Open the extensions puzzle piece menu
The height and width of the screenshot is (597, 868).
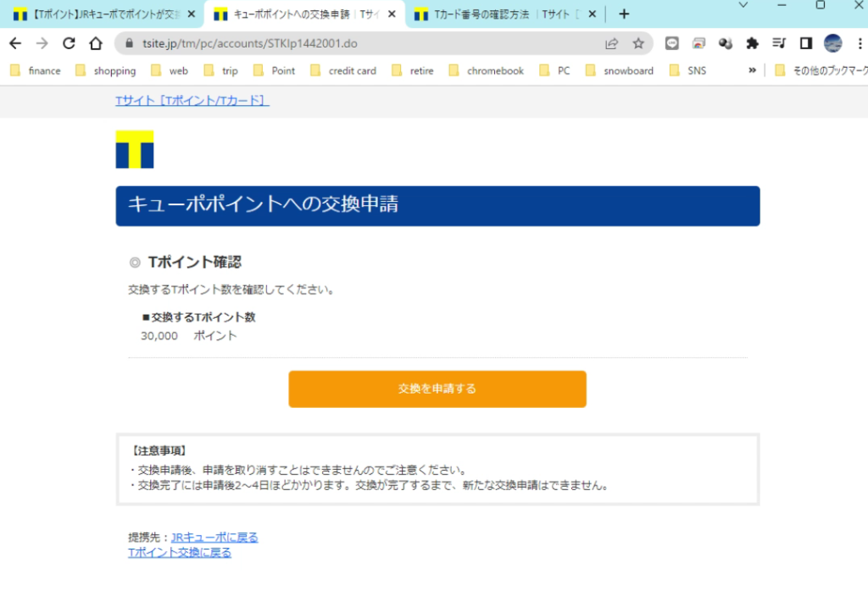click(x=752, y=43)
